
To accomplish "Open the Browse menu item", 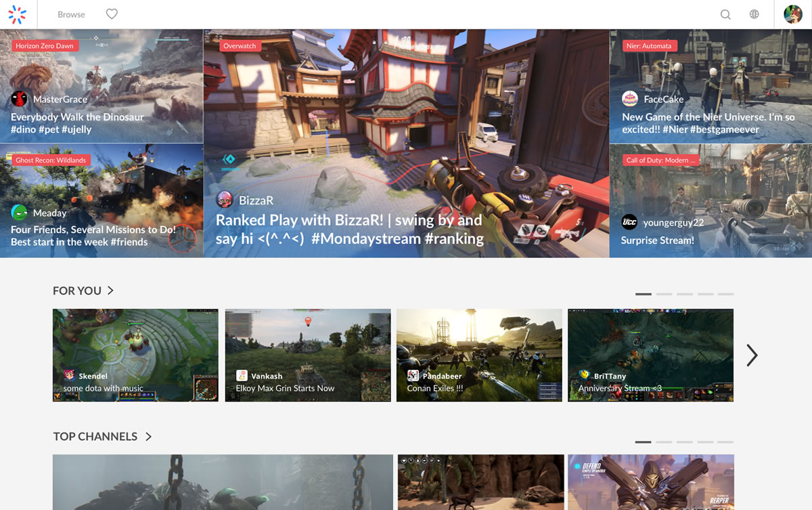I will pos(72,14).
